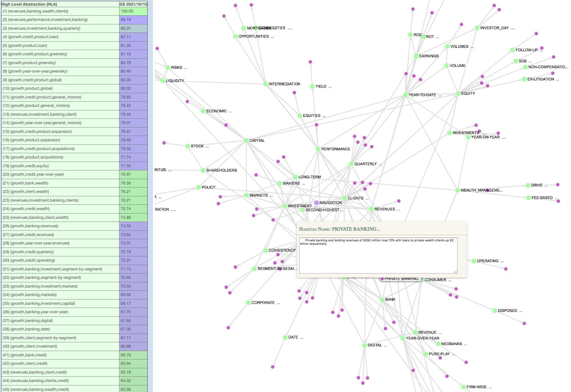Select the NEOBANKS node dot
This screenshot has width=571, height=392.
tap(438, 344)
